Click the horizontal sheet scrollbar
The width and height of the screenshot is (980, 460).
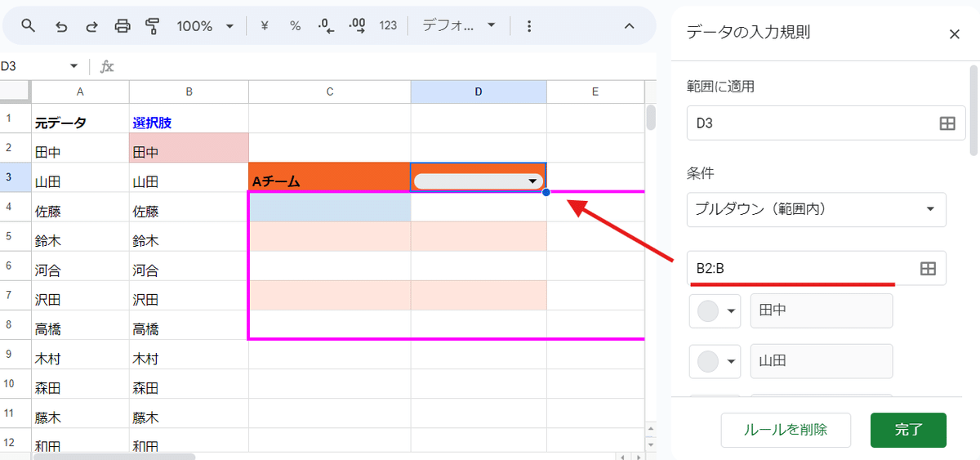(x=114, y=456)
